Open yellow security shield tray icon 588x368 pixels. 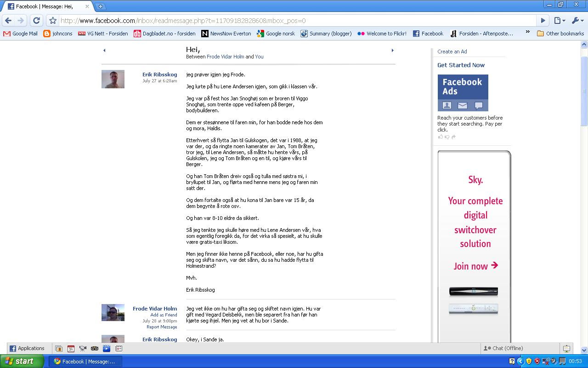529,361
